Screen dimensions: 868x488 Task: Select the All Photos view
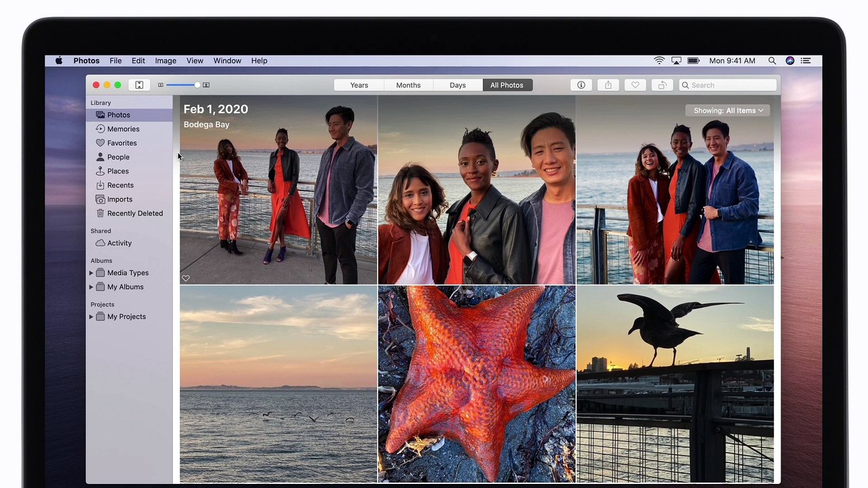click(507, 85)
